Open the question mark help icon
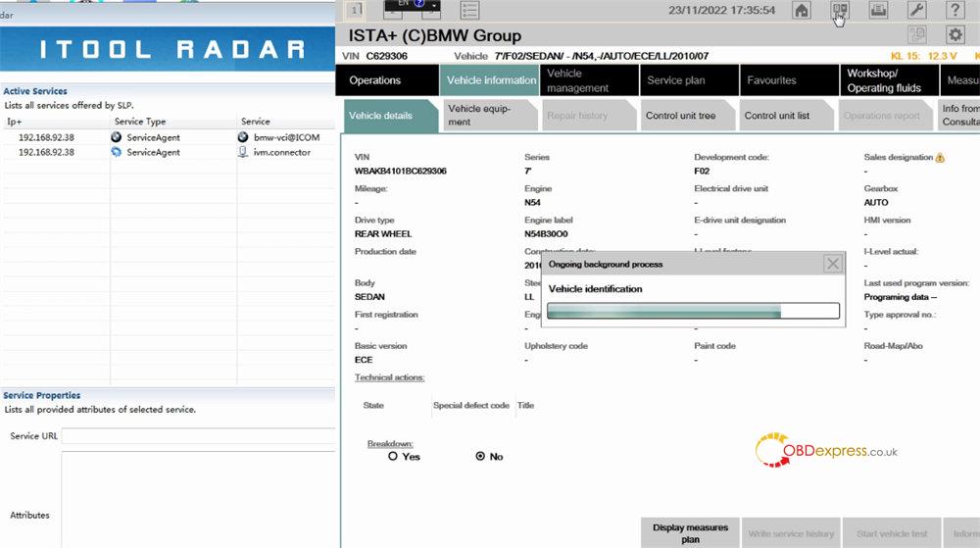Screen dimensions: 980x548 (955, 10)
